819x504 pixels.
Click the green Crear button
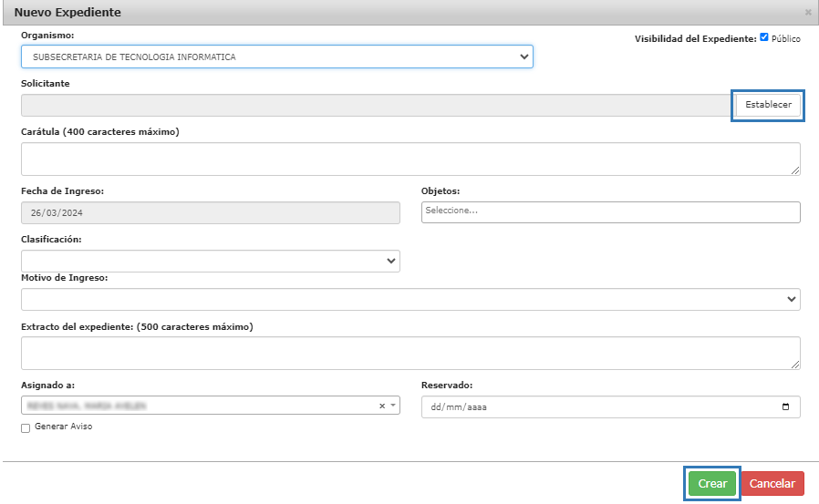tap(711, 484)
